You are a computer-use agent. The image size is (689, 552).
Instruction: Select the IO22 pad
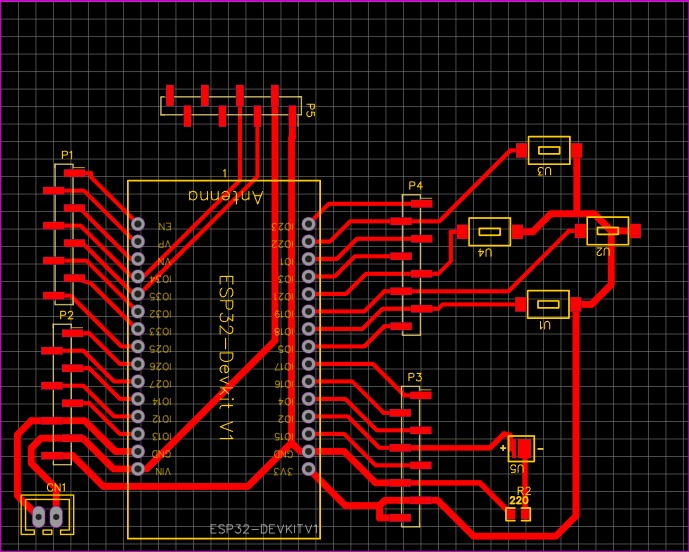click(x=308, y=241)
